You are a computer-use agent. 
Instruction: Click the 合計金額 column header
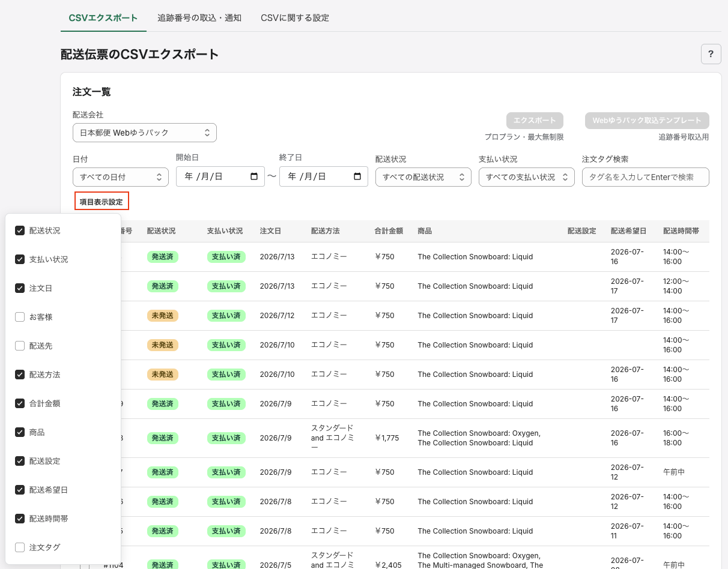389,231
